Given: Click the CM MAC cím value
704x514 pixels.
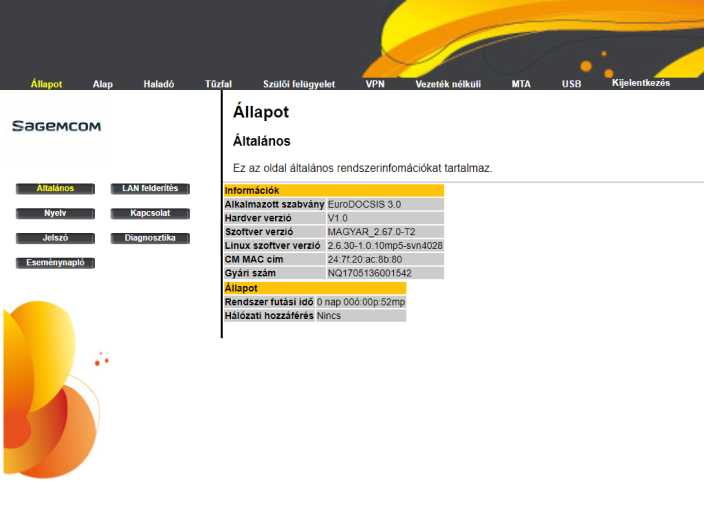Looking at the screenshot, I should [x=365, y=259].
